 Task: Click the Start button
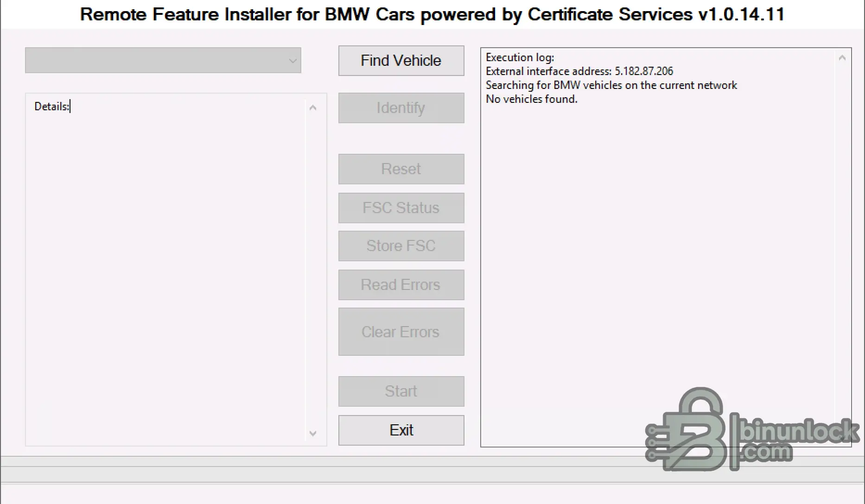pyautogui.click(x=401, y=391)
